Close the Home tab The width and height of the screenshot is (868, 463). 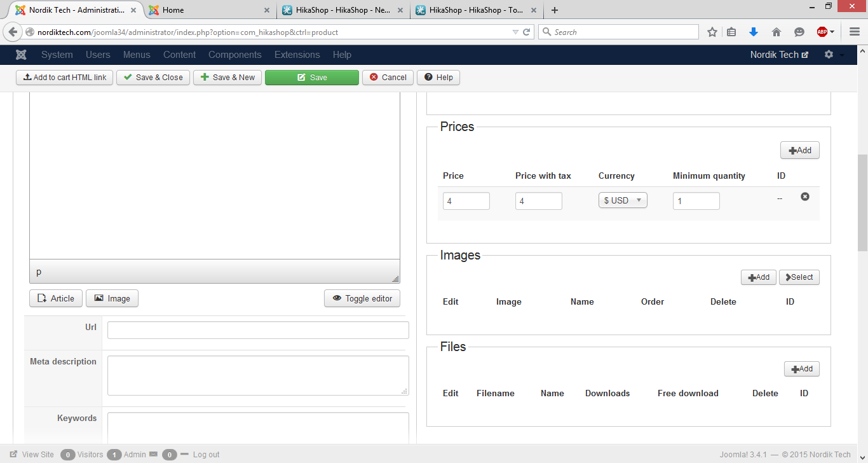[267, 10]
